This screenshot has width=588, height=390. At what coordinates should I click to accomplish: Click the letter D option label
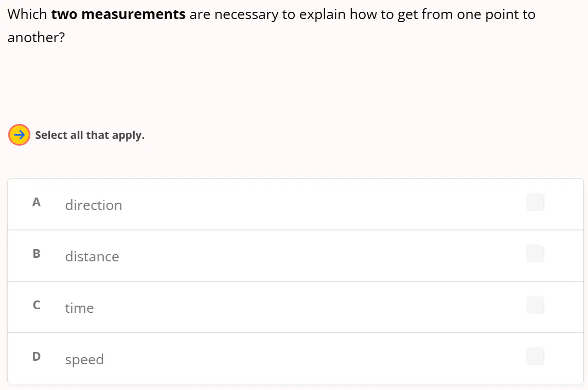pos(37,356)
